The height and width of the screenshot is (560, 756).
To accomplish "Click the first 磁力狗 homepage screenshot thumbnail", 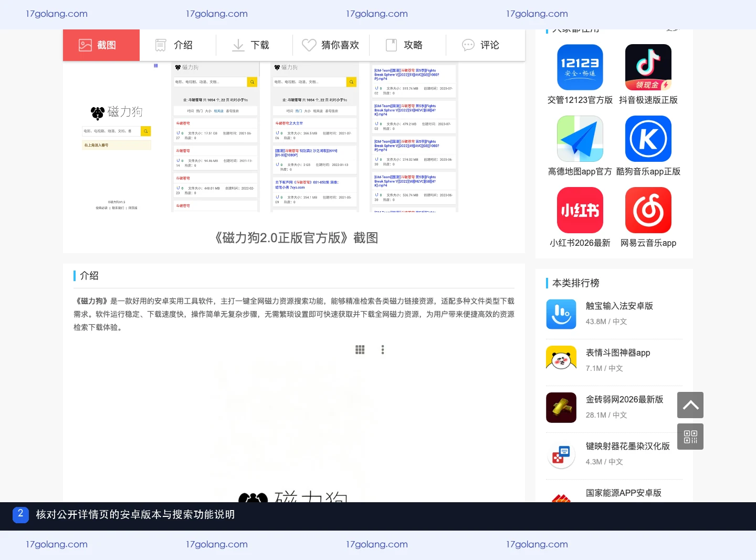I will pos(117,137).
